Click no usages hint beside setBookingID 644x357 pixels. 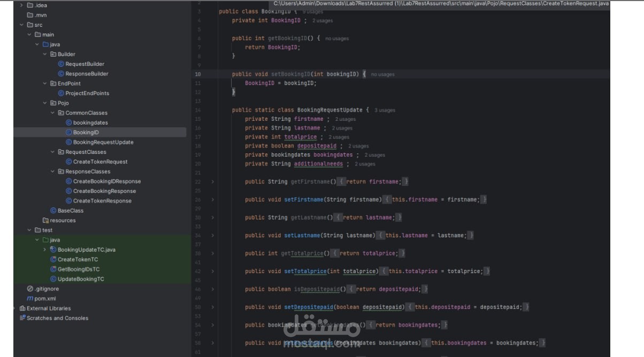(382, 74)
